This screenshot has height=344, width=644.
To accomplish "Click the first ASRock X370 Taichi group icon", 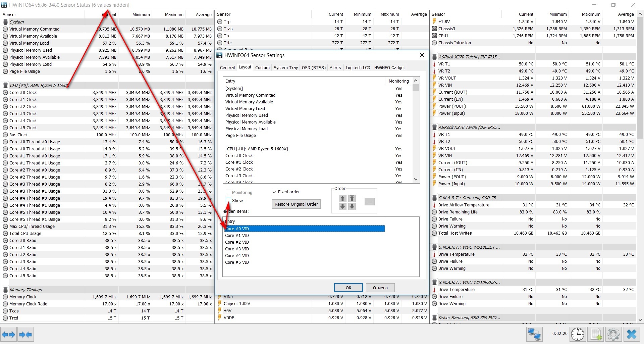I will (434, 57).
